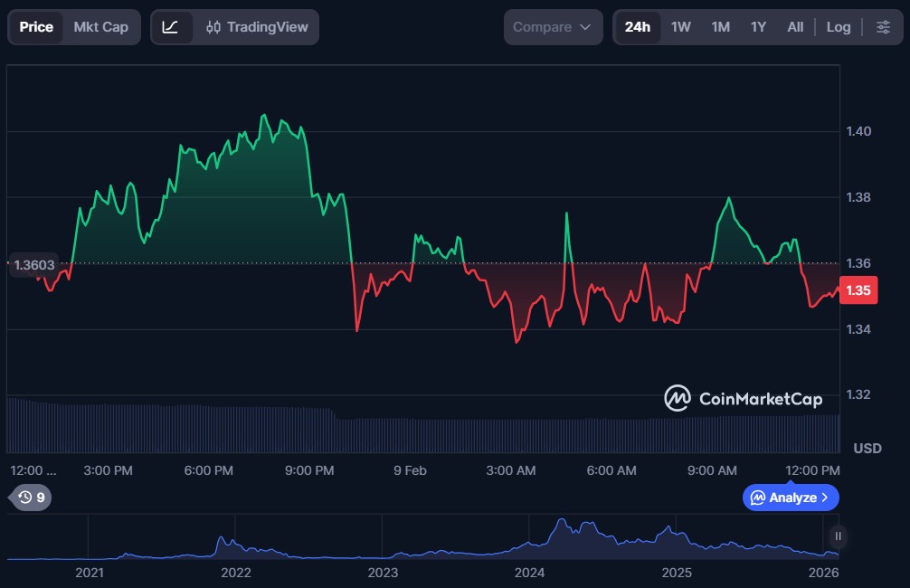Toggle the Log scale option

(x=838, y=27)
